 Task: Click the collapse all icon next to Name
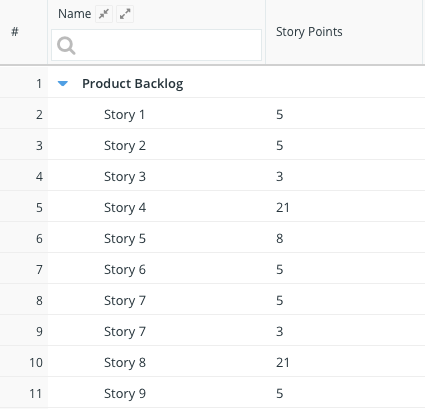click(104, 14)
